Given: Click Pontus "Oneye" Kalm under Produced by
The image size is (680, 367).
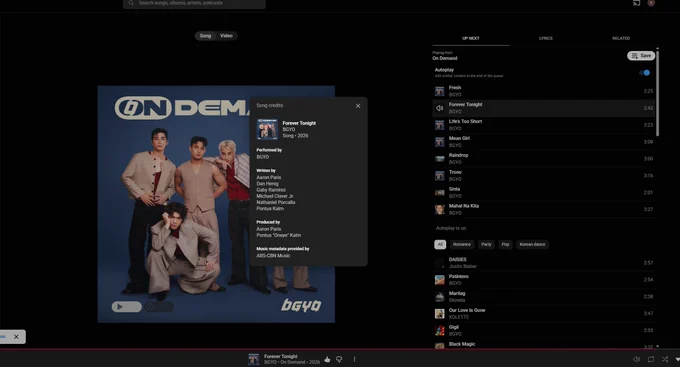Looking at the screenshot, I should coord(278,235).
